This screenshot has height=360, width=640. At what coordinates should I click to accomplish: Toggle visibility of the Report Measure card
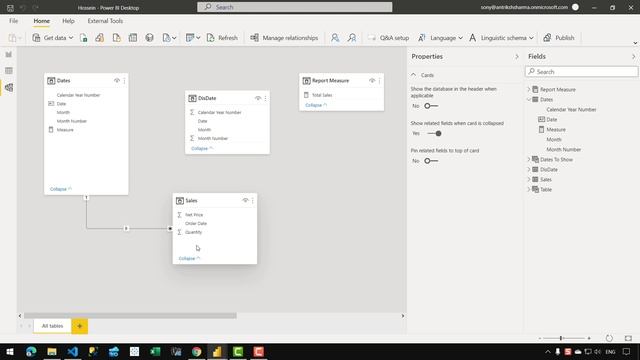(372, 81)
